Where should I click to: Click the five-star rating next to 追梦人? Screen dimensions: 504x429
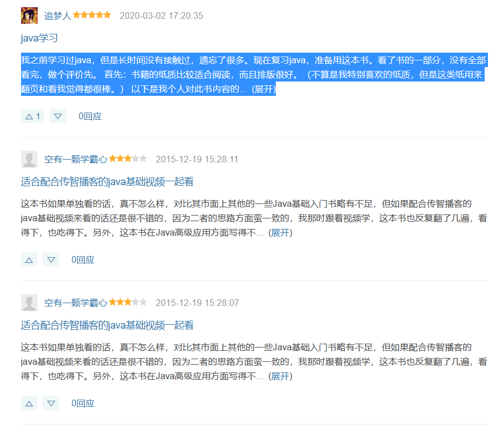(92, 15)
